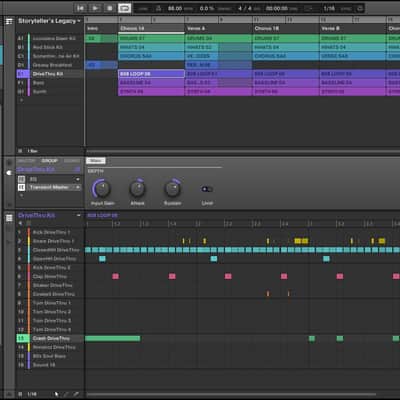Click the restart/skip-to-start transport button
This screenshot has width=400, height=400.
tap(80, 8)
